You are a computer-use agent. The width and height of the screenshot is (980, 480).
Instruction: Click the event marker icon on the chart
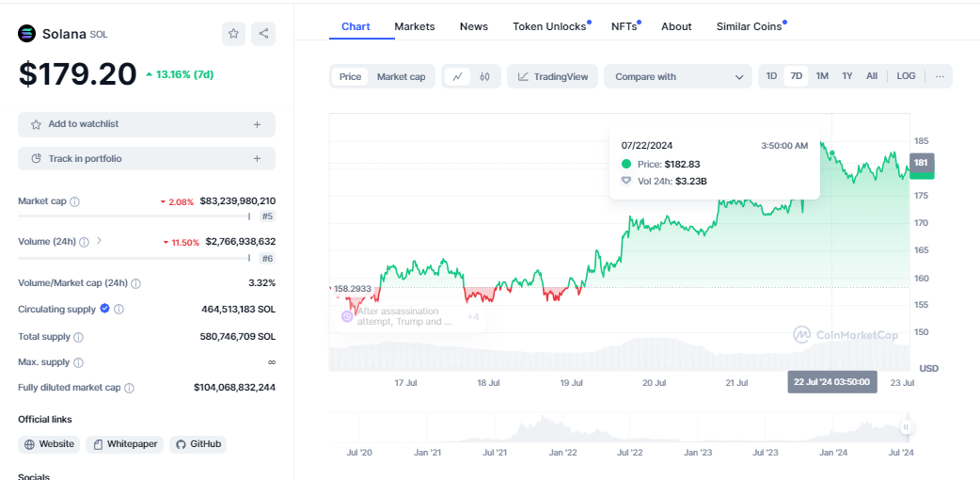pos(347,316)
